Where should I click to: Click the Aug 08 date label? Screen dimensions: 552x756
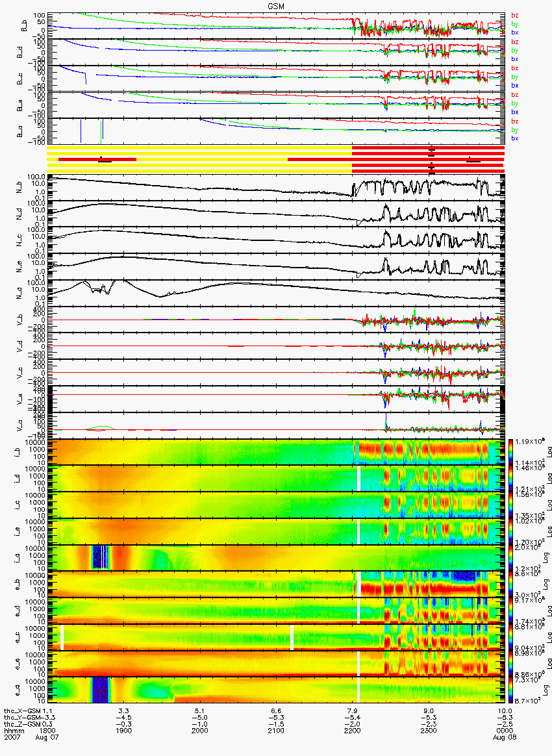point(505,737)
